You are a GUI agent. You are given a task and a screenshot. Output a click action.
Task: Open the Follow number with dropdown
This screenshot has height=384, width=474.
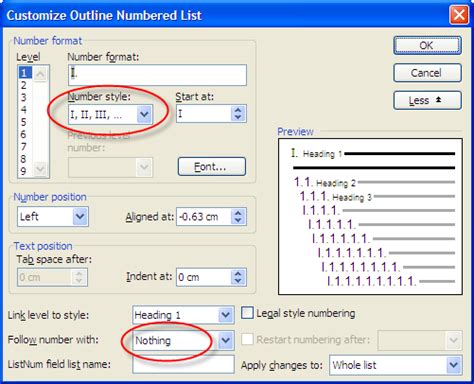(226, 340)
